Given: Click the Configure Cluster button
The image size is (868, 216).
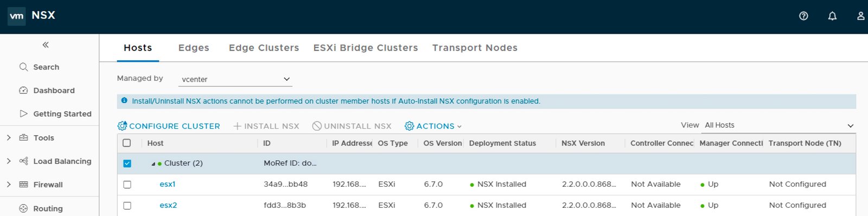Looking at the screenshot, I should pos(169,126).
